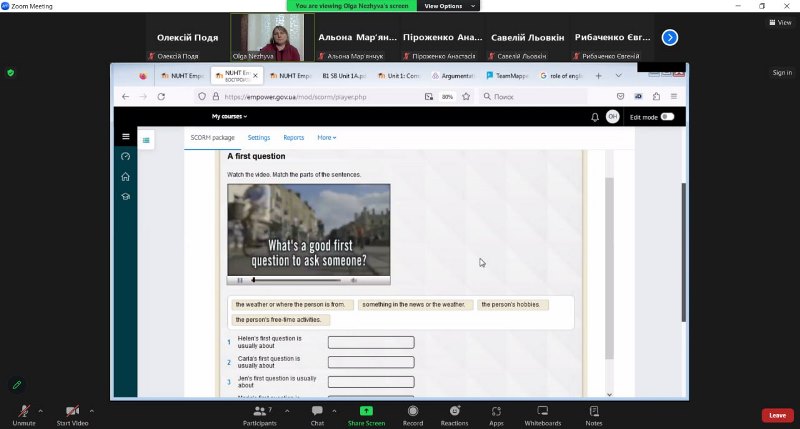This screenshot has width=800, height=429.
Task: Open Whiteboards in Zoom toolbar
Action: 543,415
